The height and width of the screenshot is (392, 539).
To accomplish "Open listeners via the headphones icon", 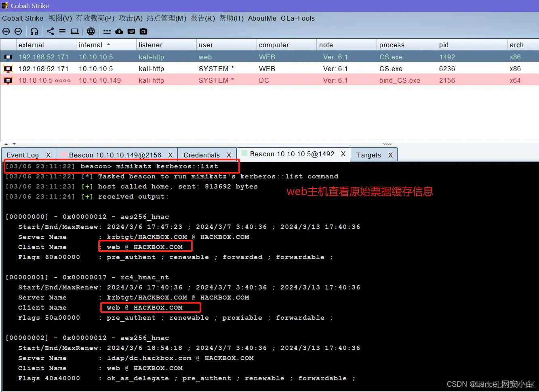I will click(34, 31).
